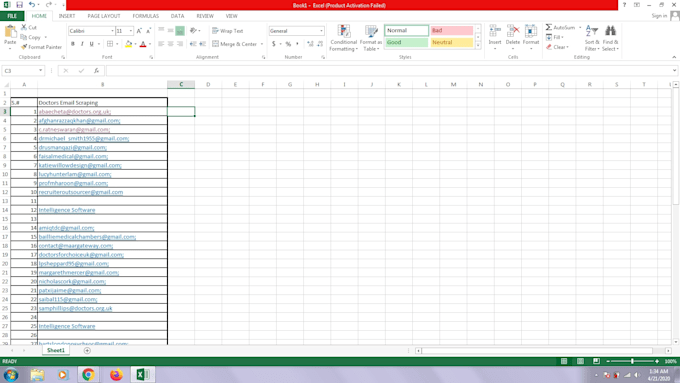Click the Windows Start orb

[x=10, y=374]
